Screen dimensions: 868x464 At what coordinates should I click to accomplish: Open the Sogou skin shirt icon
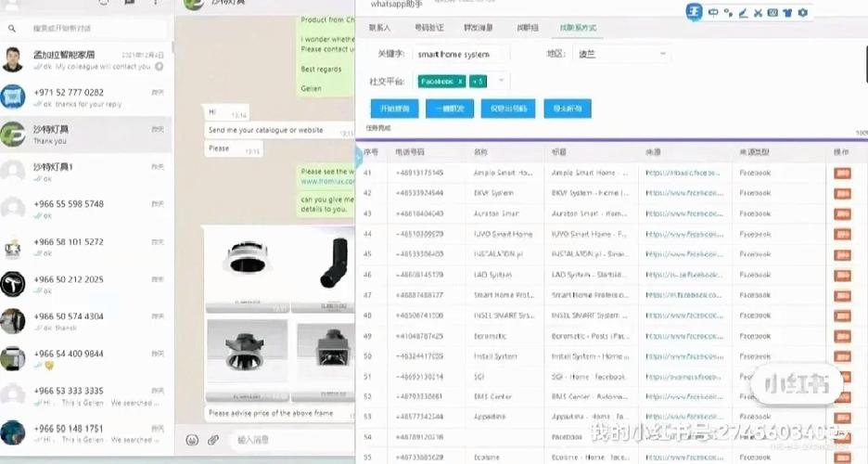coord(787,13)
